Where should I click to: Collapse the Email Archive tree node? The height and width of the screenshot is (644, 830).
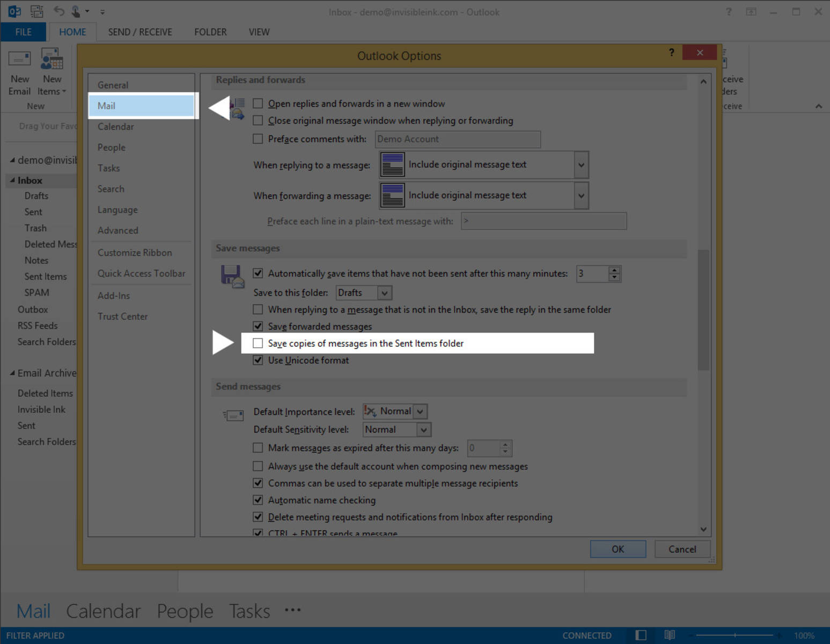[x=12, y=373]
